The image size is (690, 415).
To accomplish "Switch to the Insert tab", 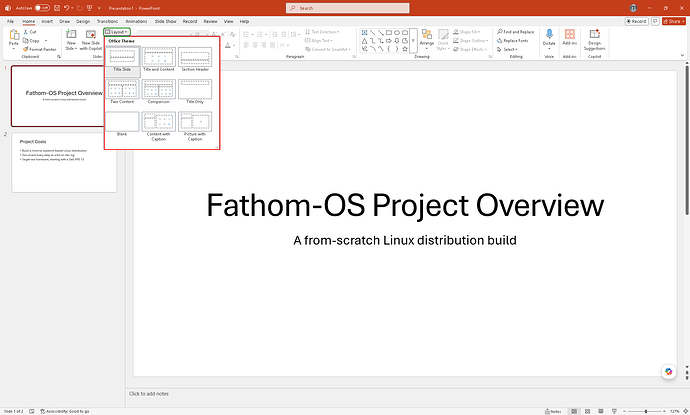I will pyautogui.click(x=47, y=21).
